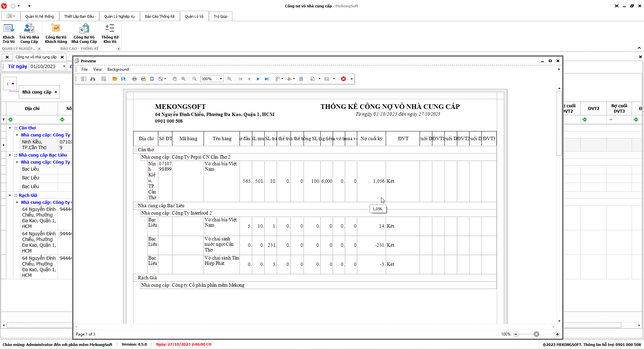Collapse the ribbon with the top-right arrow
The width and height of the screenshot is (644, 349).
point(639,48)
